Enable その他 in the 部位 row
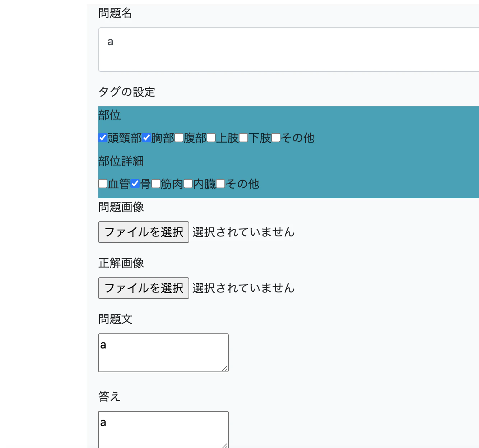479x448 pixels. (x=275, y=138)
